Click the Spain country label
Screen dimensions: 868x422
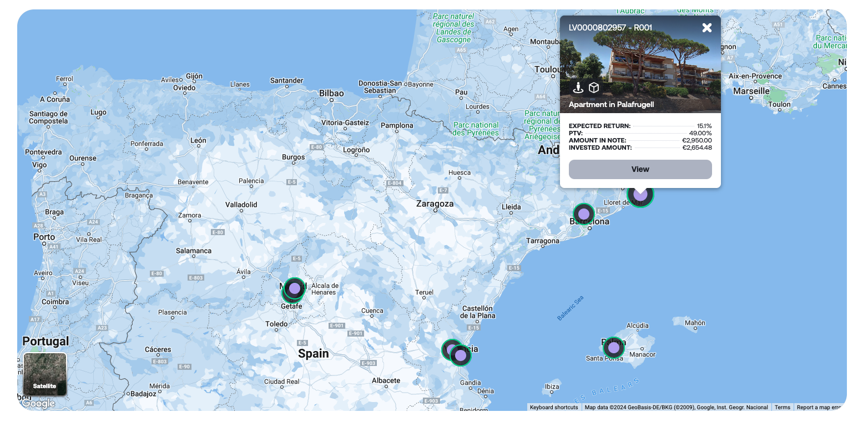click(314, 354)
